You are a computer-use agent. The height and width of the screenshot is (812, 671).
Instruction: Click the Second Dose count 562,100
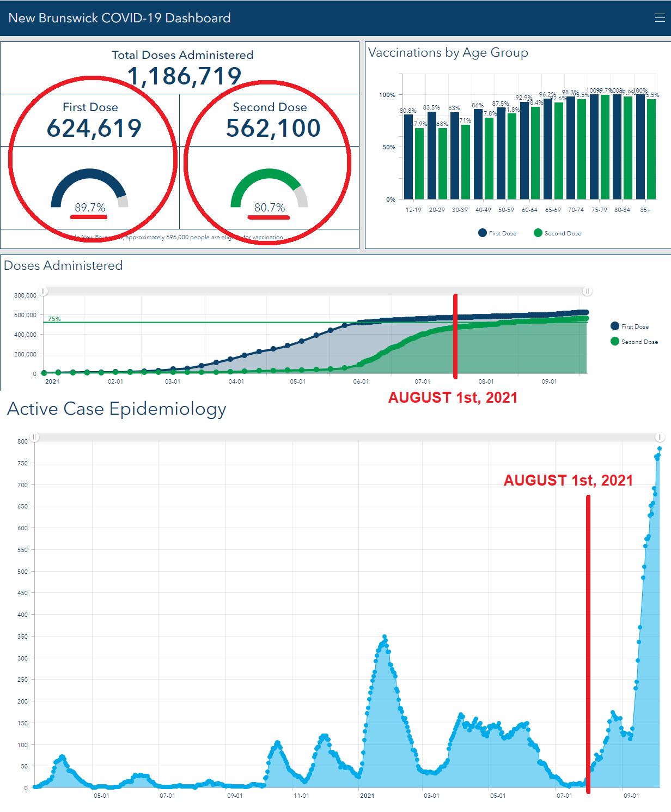tap(273, 129)
